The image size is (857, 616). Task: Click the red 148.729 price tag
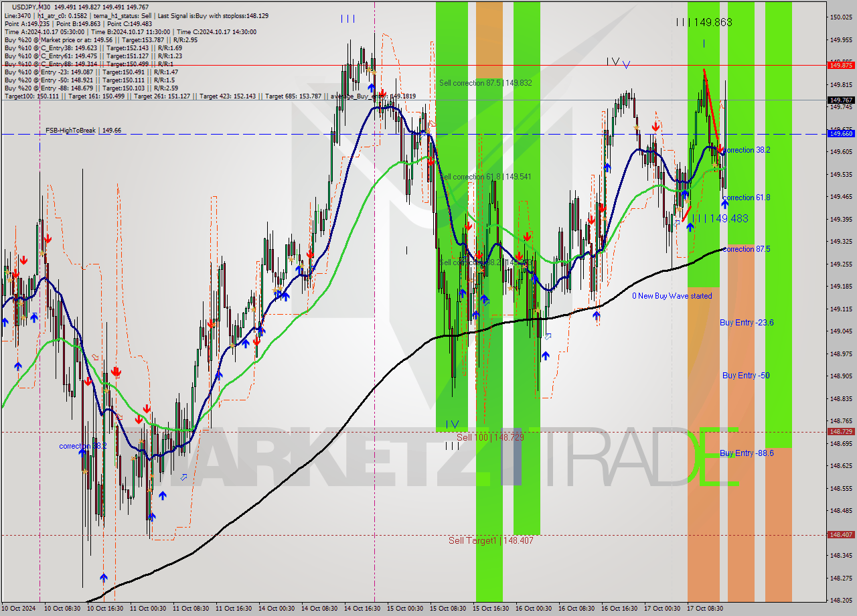pyautogui.click(x=841, y=432)
